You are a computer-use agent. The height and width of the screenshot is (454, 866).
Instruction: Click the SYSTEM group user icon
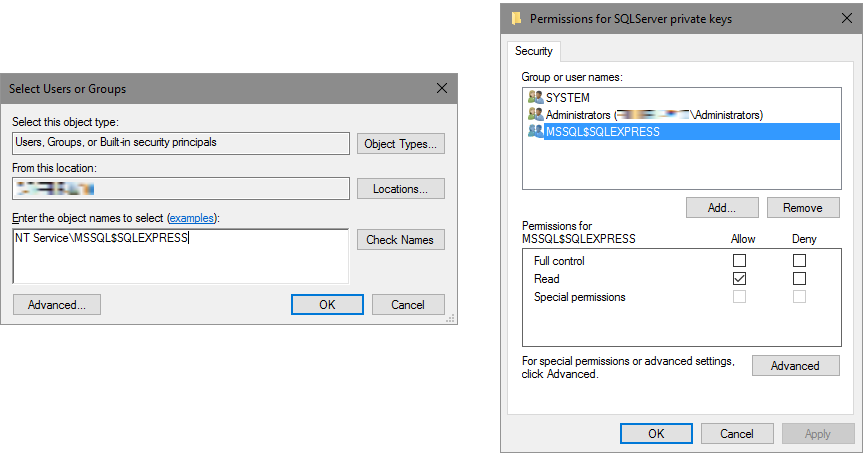(535, 98)
